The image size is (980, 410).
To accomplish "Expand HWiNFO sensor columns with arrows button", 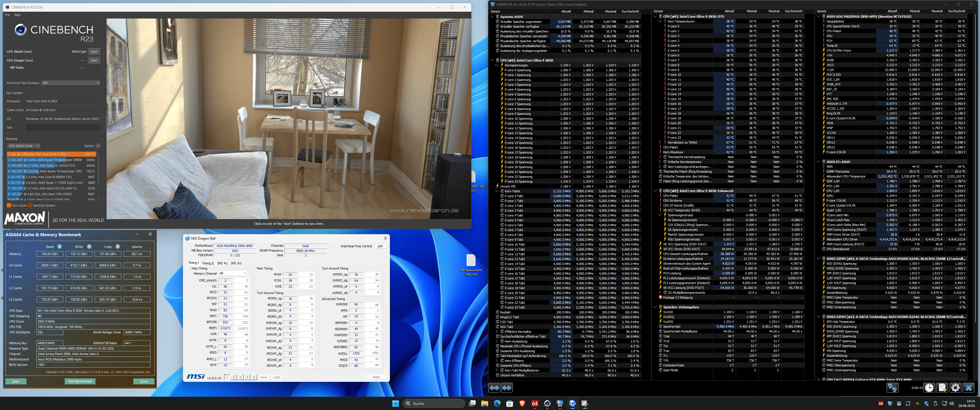I will coord(494,387).
